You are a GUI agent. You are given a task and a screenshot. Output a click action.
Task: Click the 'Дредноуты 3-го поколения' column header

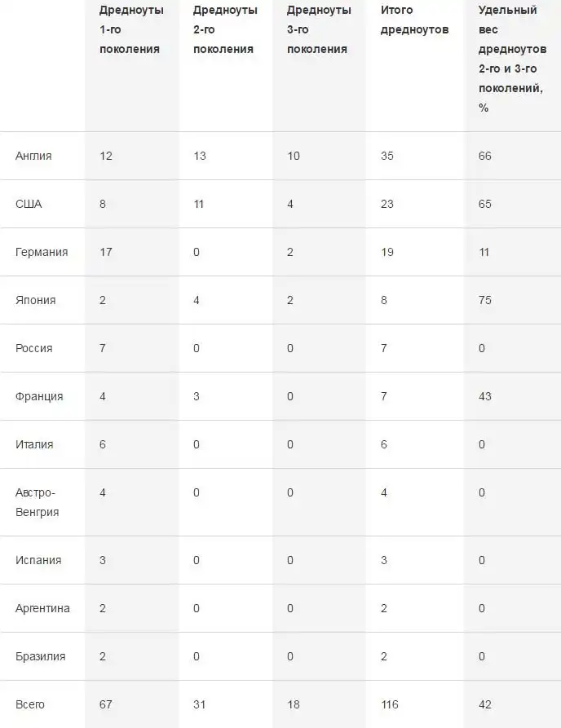coord(319,30)
